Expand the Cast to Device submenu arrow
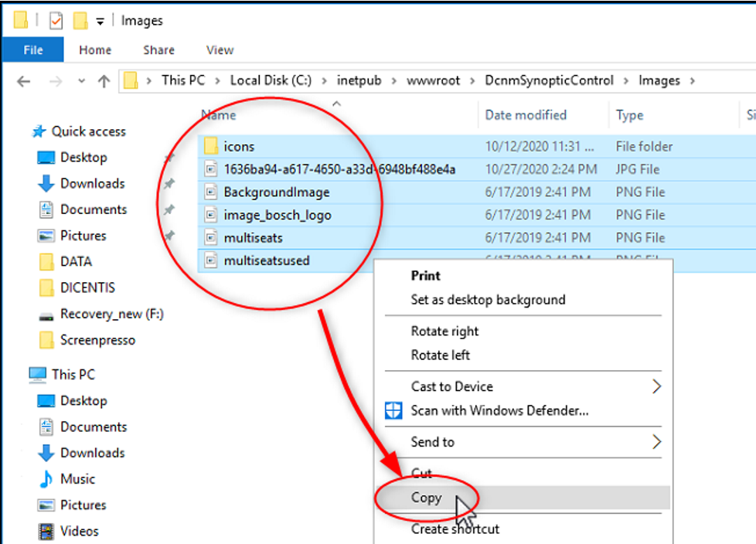 [656, 386]
